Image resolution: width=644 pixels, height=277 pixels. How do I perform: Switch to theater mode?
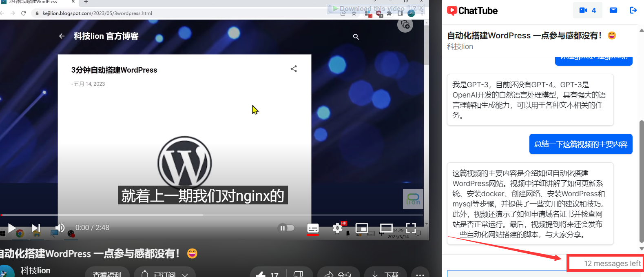click(386, 228)
